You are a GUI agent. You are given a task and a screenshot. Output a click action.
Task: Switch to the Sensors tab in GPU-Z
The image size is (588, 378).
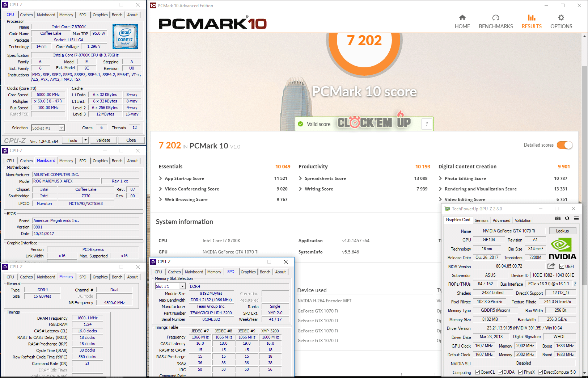point(481,220)
